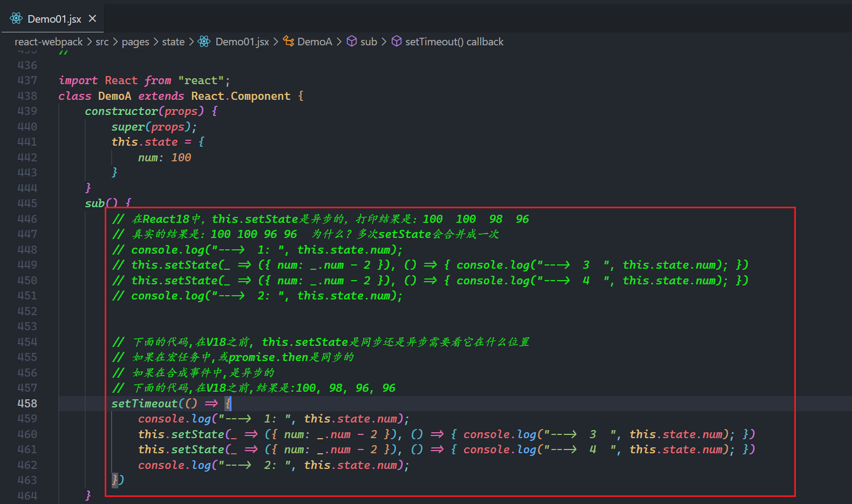Click the React file icon in the breadcrumb
The width and height of the screenshot is (852, 504).
click(x=204, y=42)
